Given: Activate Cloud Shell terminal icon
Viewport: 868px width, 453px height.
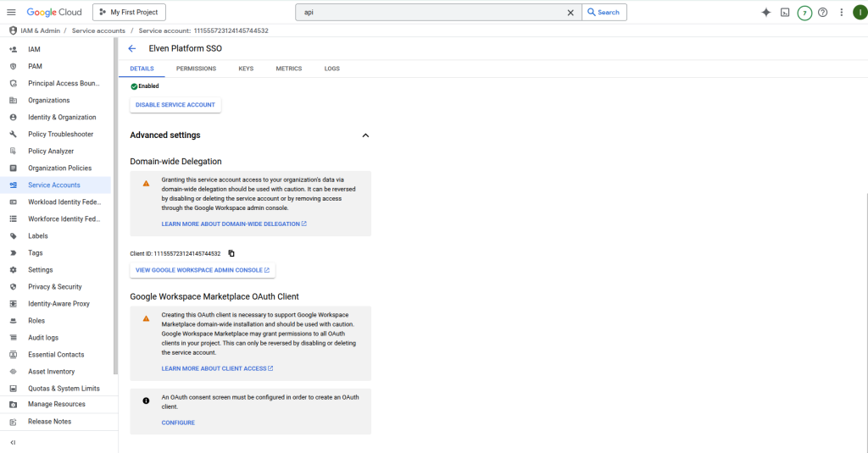Looking at the screenshot, I should (x=785, y=12).
